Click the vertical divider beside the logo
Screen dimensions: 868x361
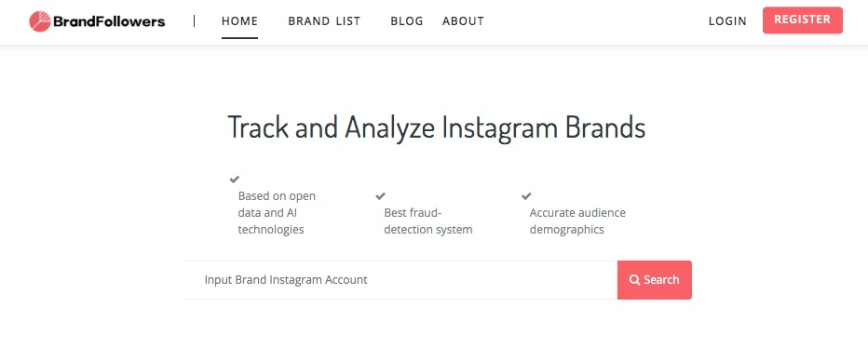point(195,21)
